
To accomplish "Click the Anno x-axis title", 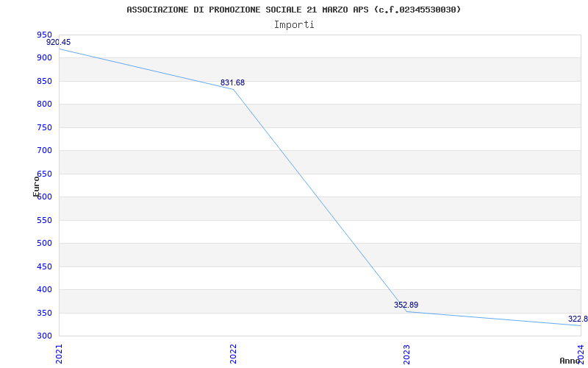I will coord(570,361).
